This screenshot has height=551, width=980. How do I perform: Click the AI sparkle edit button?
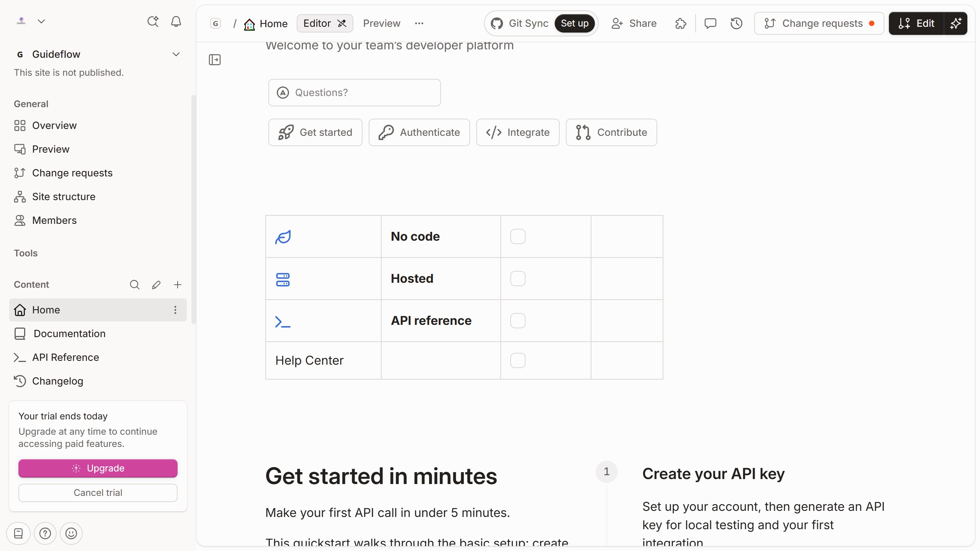[956, 23]
